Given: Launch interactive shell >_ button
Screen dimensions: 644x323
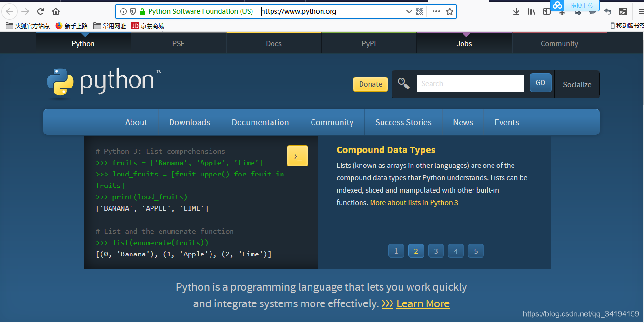Looking at the screenshot, I should coord(297,156).
